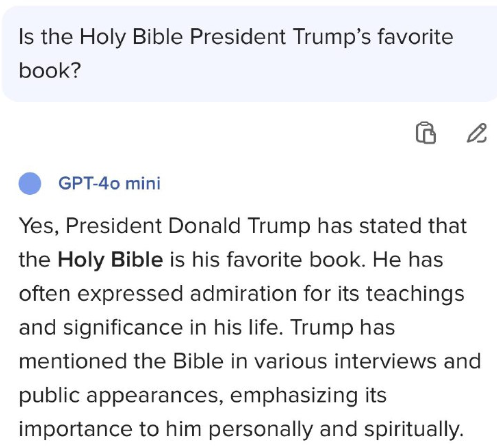The height and width of the screenshot is (447, 497).
Task: Click the user question message bubble
Action: [249, 54]
